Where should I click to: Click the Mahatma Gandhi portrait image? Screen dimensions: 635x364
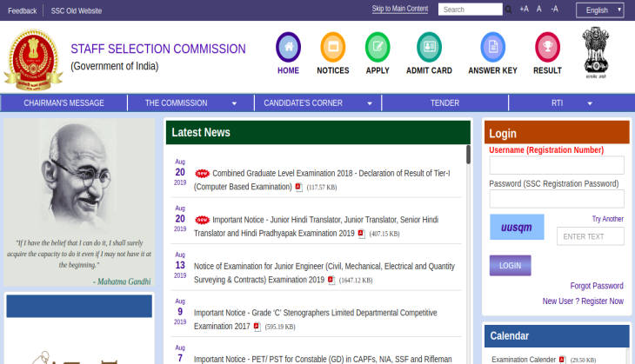(78, 176)
